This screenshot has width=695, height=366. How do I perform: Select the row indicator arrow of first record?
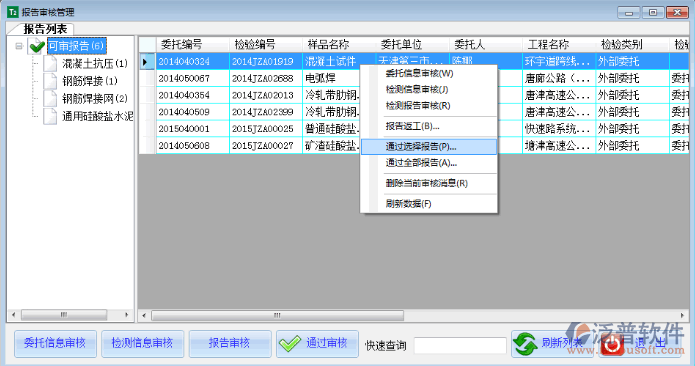click(x=147, y=62)
